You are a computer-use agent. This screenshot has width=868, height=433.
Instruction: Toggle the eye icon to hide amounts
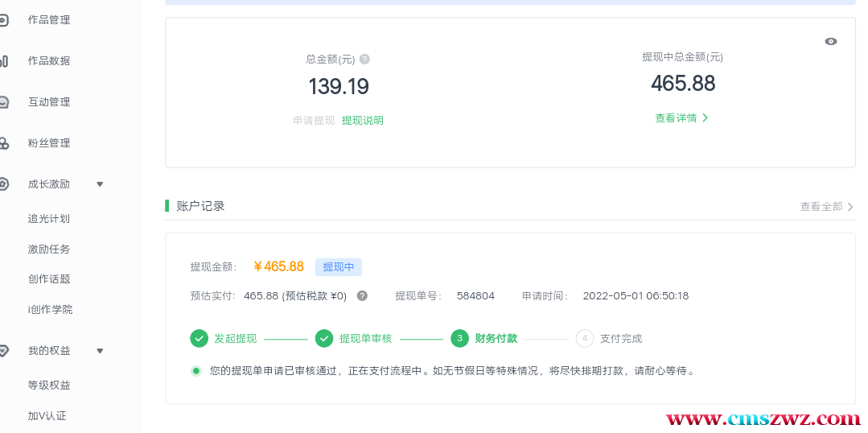tap(831, 42)
